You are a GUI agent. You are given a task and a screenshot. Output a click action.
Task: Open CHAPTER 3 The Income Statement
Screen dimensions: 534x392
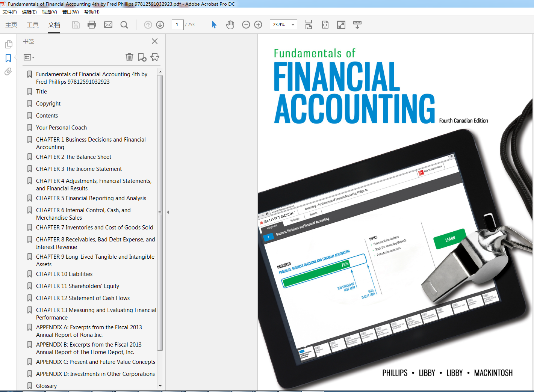tap(79, 169)
